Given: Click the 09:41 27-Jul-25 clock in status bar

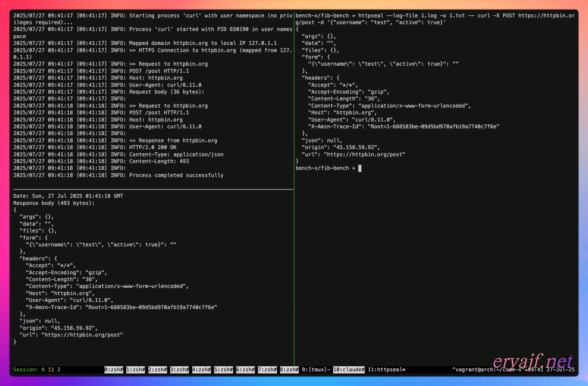Looking at the screenshot, I should [x=551, y=369].
